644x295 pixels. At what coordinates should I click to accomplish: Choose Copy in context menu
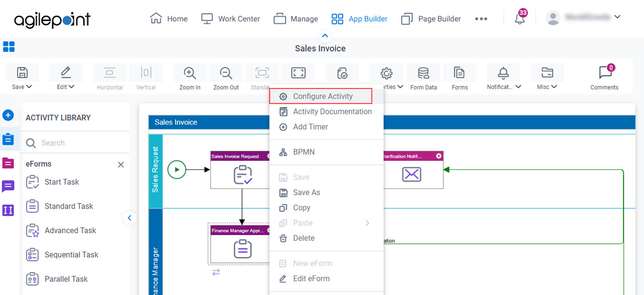pos(327,208)
